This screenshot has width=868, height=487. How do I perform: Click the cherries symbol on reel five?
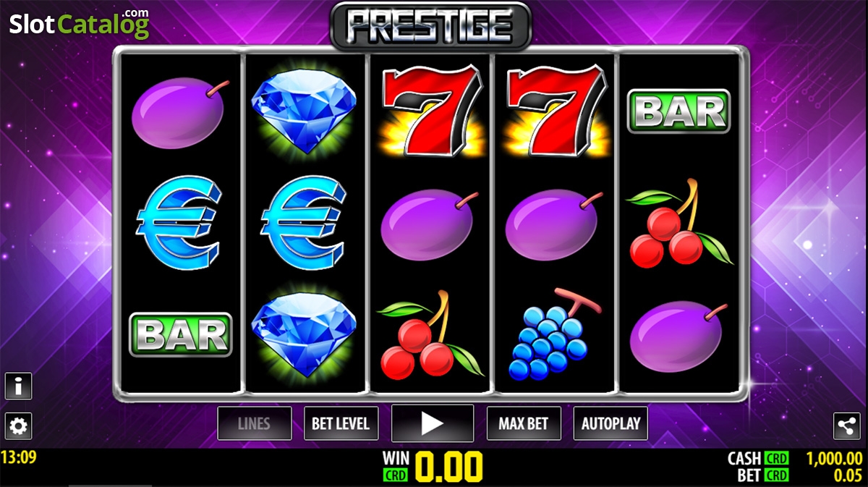tap(679, 224)
